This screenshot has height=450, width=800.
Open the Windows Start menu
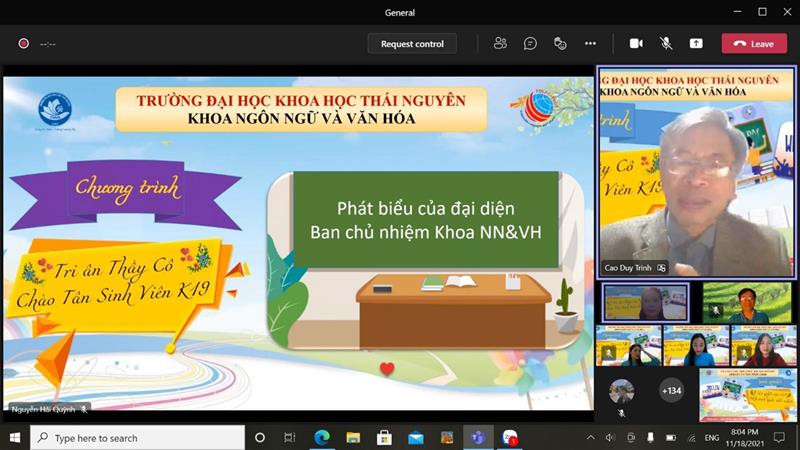14,438
